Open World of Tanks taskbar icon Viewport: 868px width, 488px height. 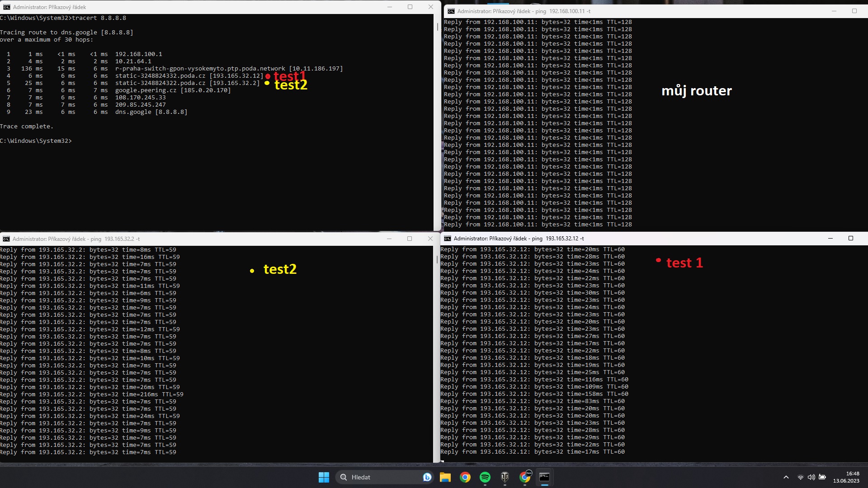(505, 477)
